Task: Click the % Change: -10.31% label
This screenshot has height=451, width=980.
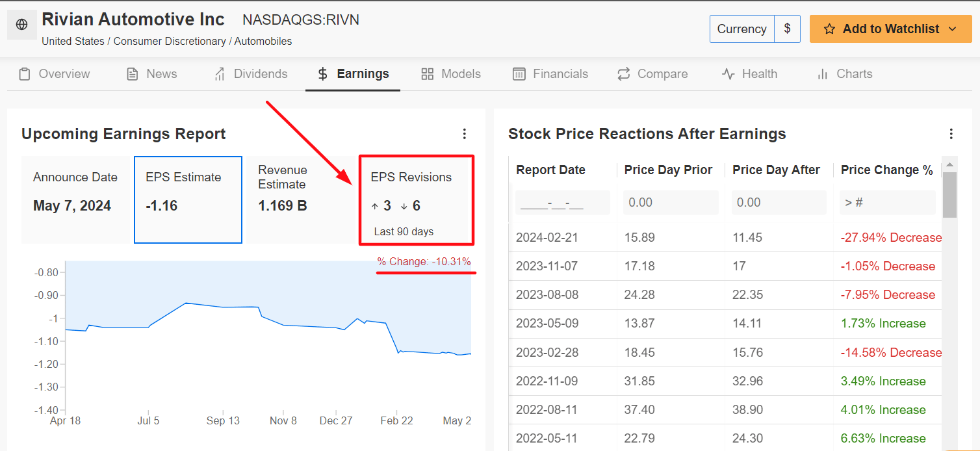Action: coord(424,262)
